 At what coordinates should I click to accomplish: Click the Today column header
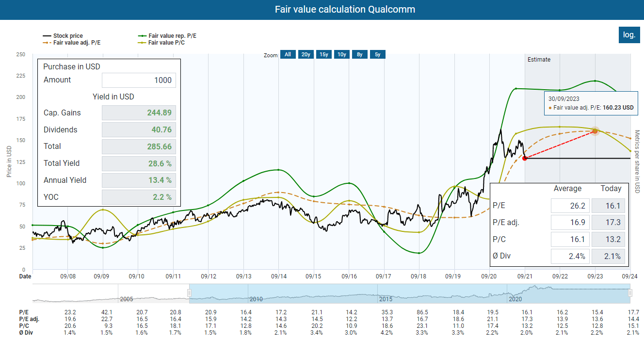tap(611, 189)
